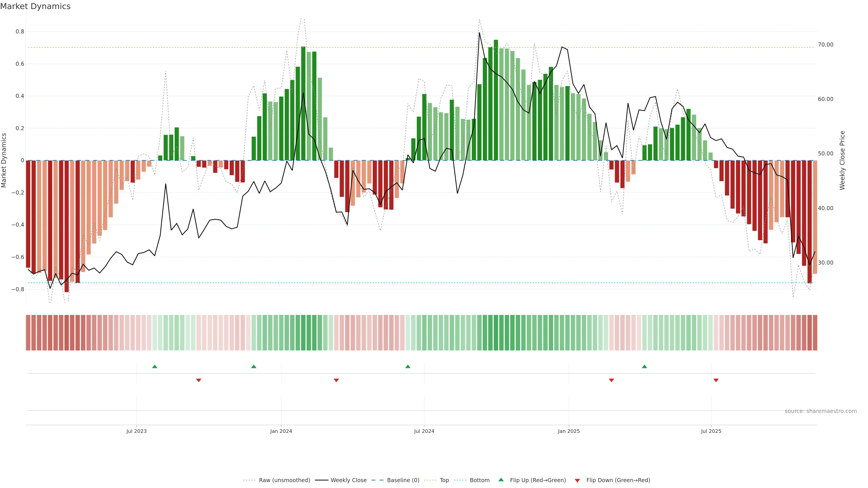Click the red flip-down triangle after Jan 2025
The image size is (868, 488).
click(x=611, y=380)
